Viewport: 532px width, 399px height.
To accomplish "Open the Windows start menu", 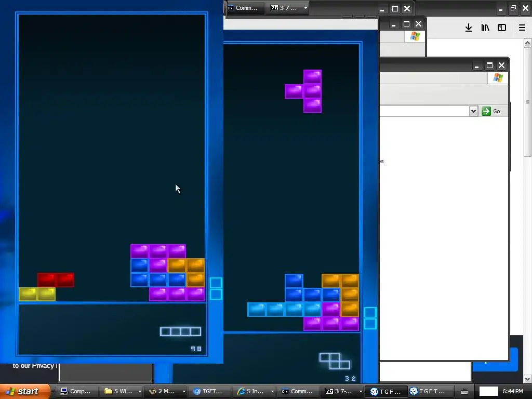I will (x=25, y=391).
